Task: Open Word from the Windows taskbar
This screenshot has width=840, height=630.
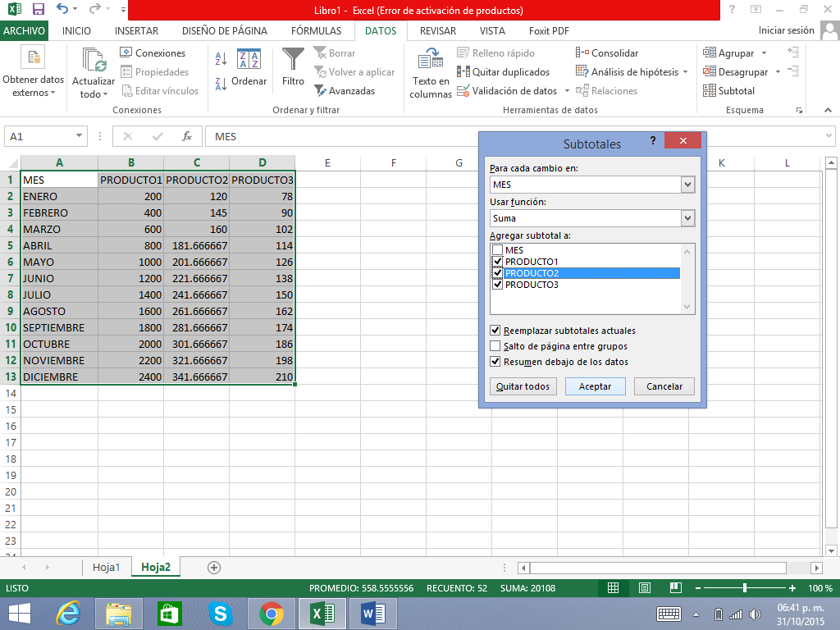Action: 372,613
